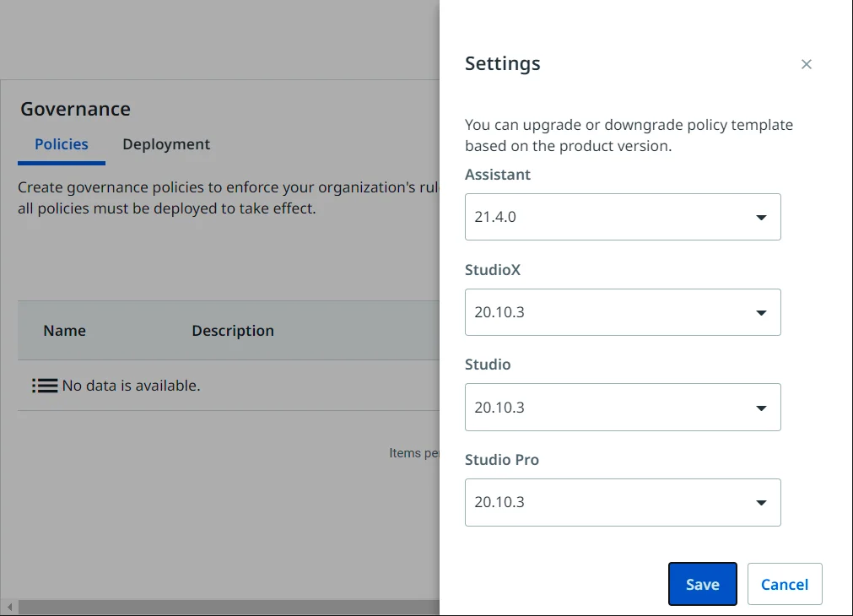The width and height of the screenshot is (853, 616).
Task: Click the list icon beside No data message
Action: (45, 386)
